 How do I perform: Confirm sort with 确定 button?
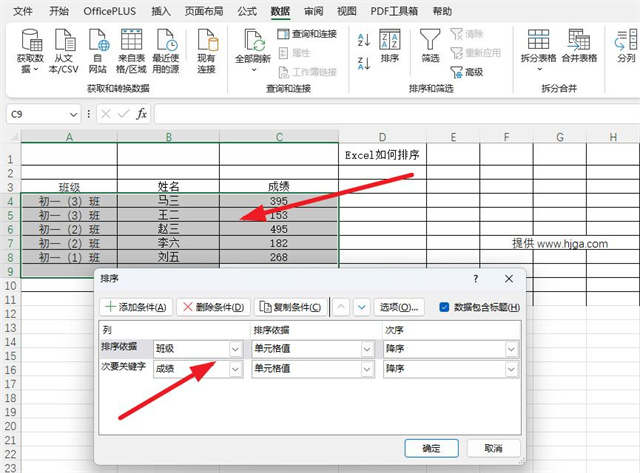pos(431,448)
